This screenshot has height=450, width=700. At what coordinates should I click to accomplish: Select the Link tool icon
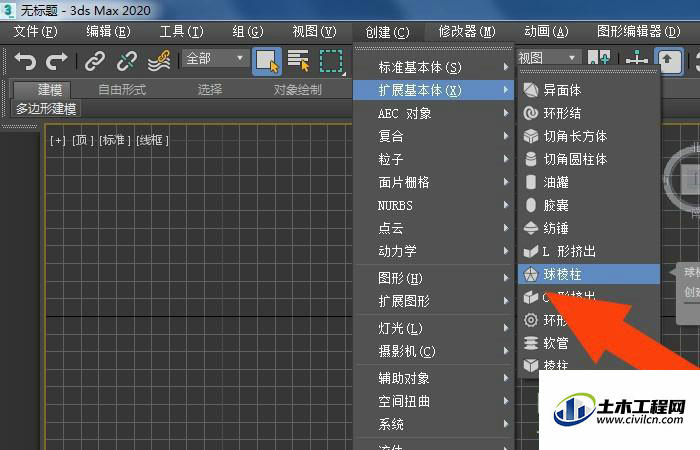(95, 61)
